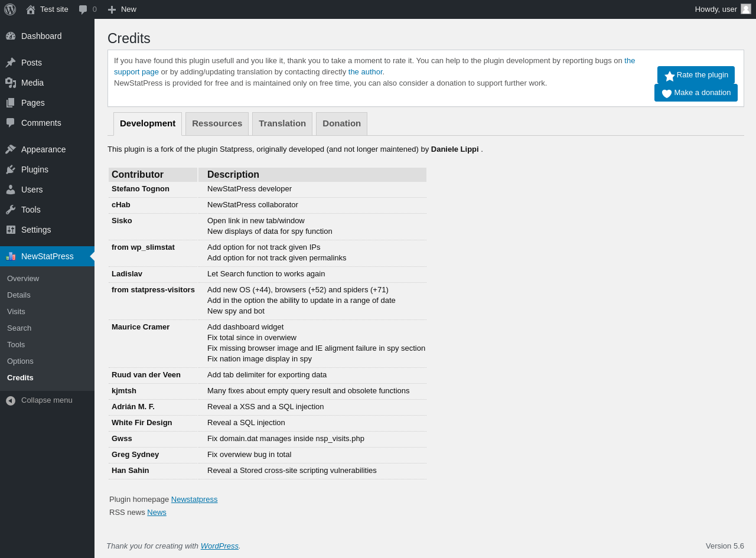Open the Newstatpress homepage link
This screenshot has width=756, height=558.
tap(194, 500)
